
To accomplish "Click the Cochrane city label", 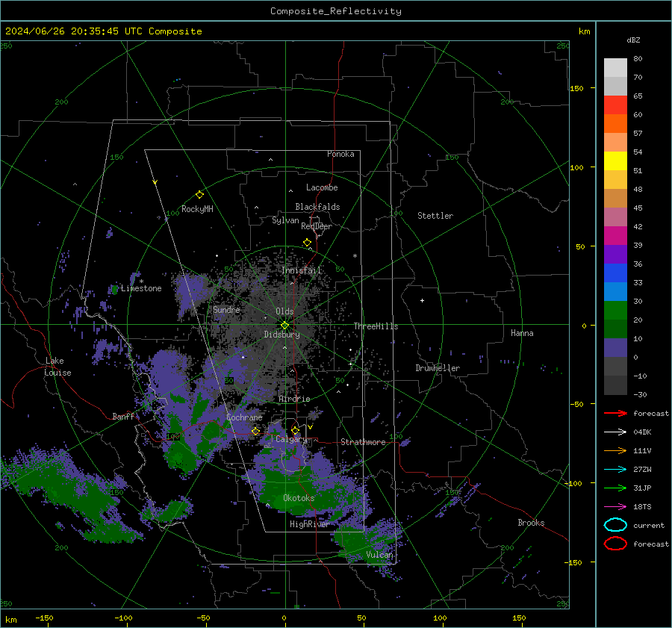I will pyautogui.click(x=244, y=417).
